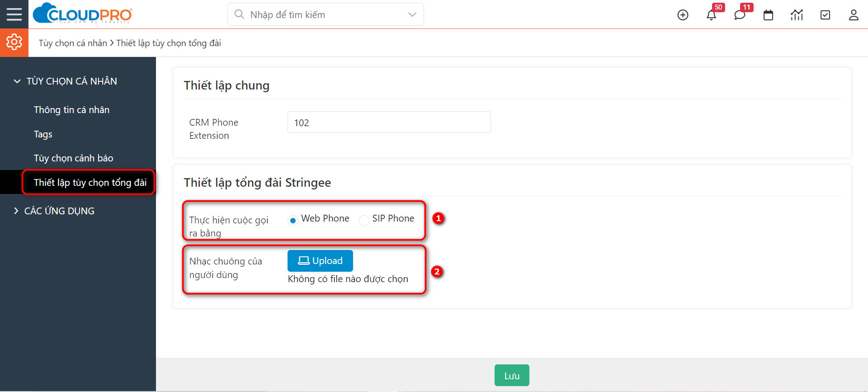Focus the Nhập để tìm kiếm search field
Image resolution: width=868 pixels, height=392 pixels.
coord(325,14)
